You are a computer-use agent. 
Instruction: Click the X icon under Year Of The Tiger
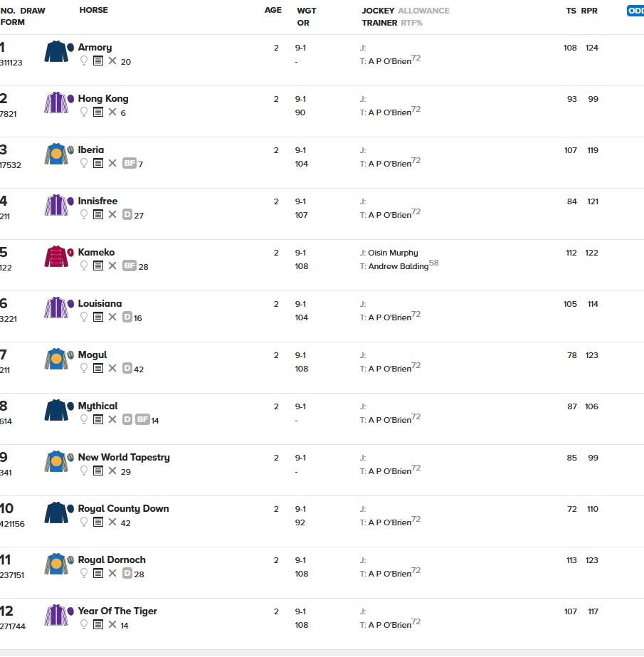click(x=112, y=625)
